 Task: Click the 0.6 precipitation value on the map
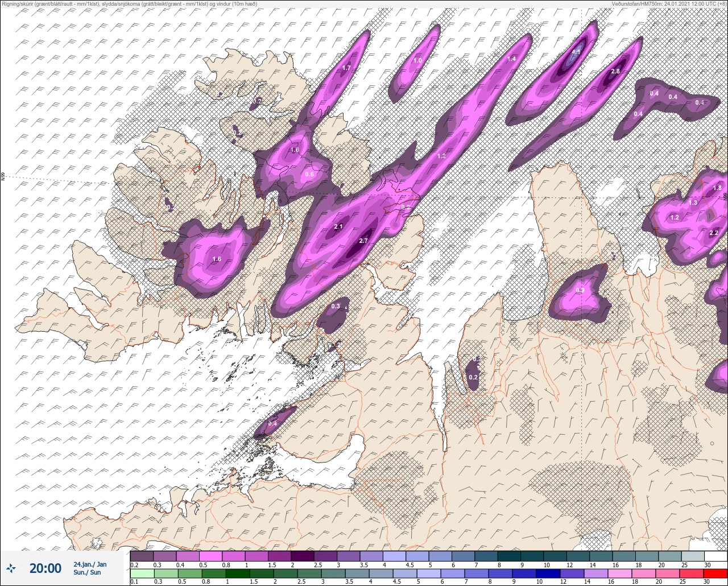[309, 174]
